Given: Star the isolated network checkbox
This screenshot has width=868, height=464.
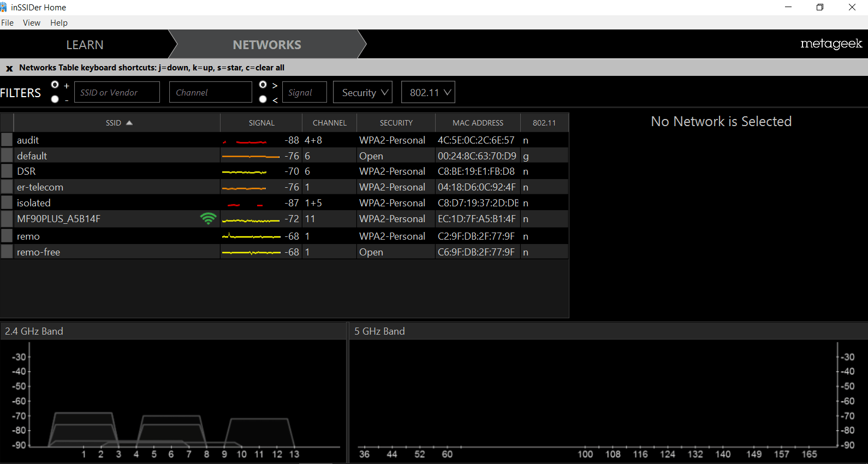Looking at the screenshot, I should click(x=7, y=203).
